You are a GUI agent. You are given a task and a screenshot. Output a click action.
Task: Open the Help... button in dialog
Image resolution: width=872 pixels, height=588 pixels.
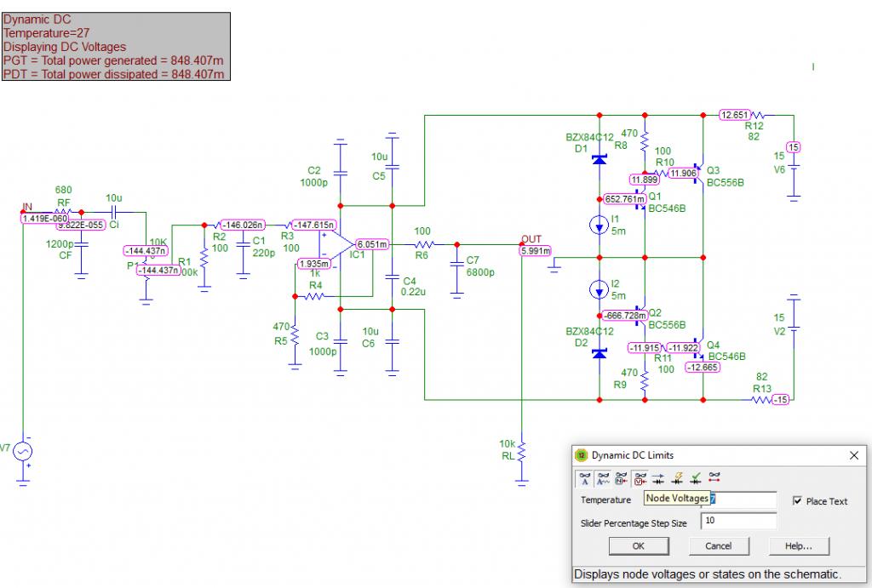[799, 545]
